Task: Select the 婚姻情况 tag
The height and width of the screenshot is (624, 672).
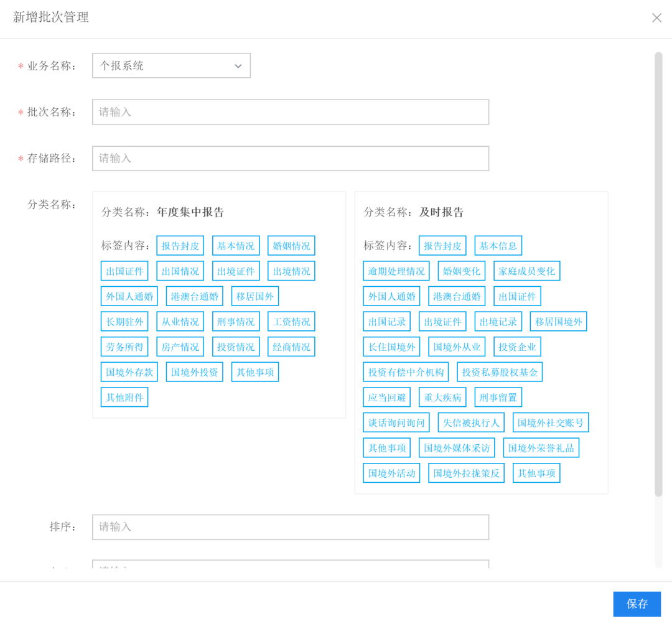Action: click(x=291, y=245)
